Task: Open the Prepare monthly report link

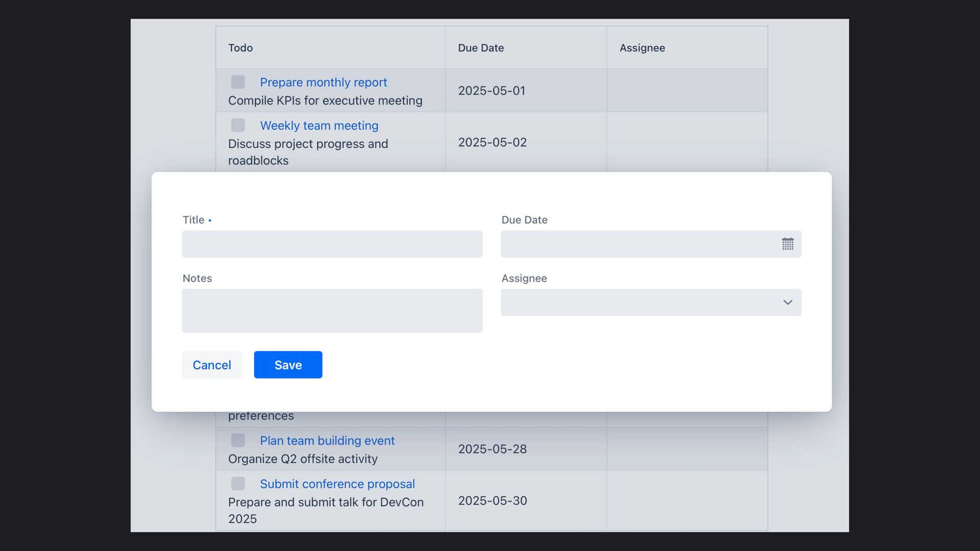Action: (324, 82)
